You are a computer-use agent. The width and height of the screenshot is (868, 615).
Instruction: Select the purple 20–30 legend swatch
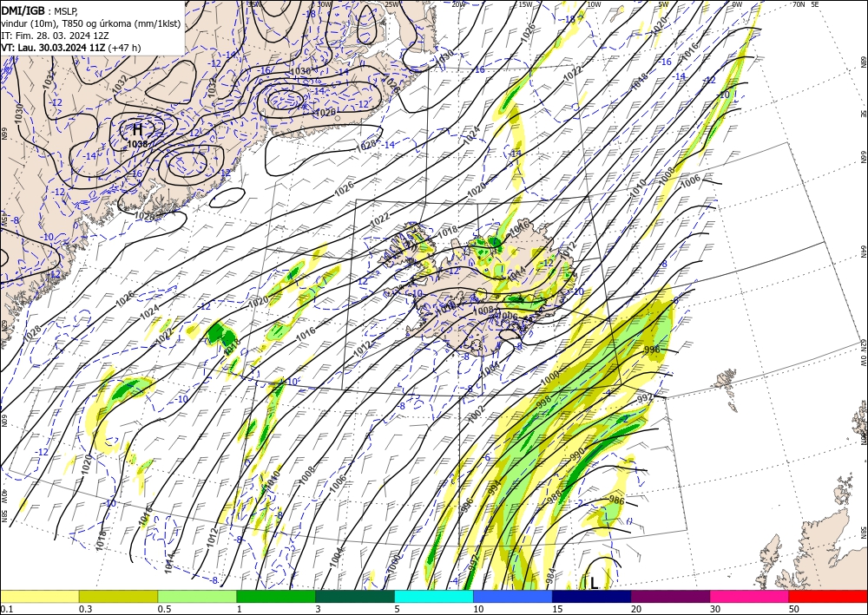pyautogui.click(x=670, y=596)
